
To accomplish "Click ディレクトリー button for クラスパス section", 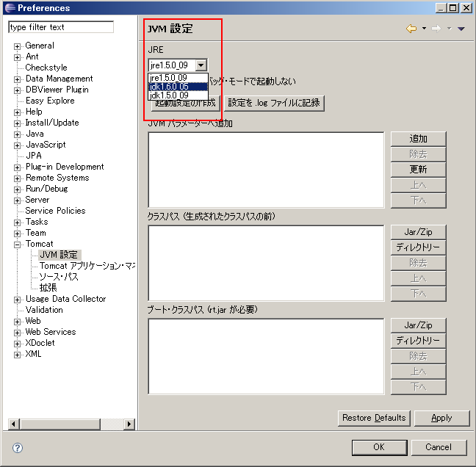I will pos(418,247).
